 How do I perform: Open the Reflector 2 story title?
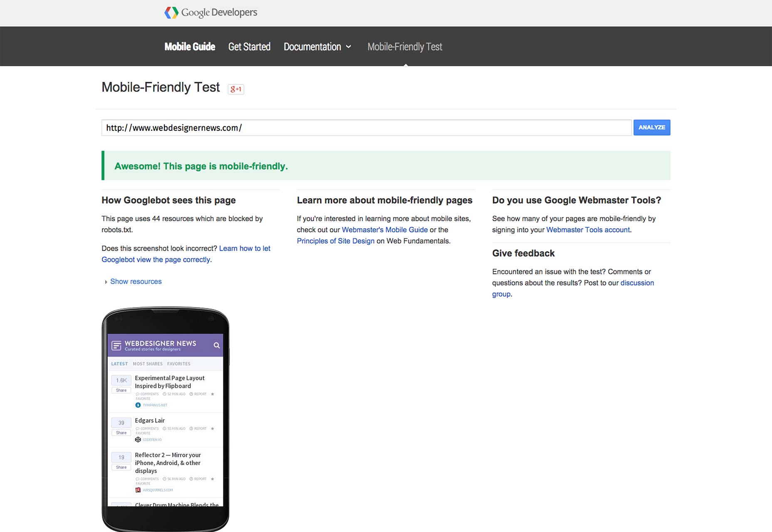(x=168, y=463)
